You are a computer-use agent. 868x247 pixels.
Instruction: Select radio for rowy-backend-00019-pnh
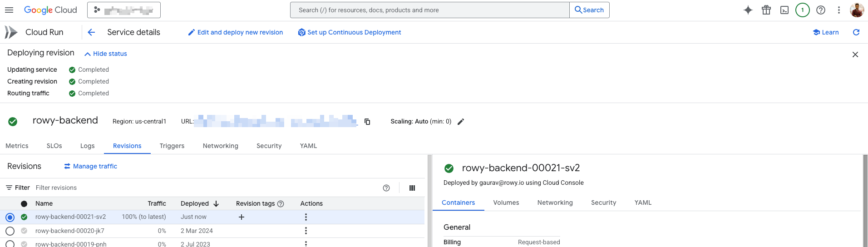[x=10, y=244]
